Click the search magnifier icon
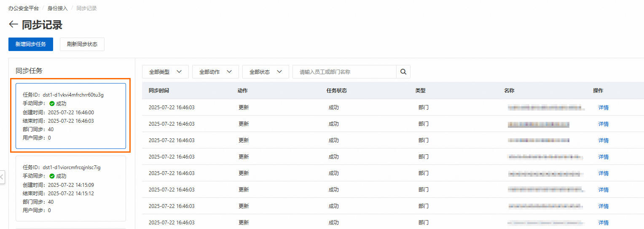This screenshot has height=229, width=644. click(x=403, y=72)
